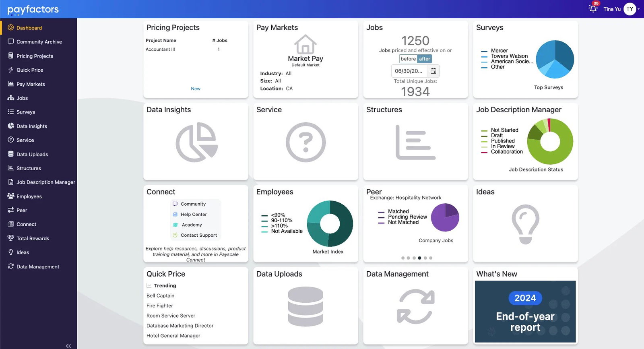Screen dimensions: 644x349
Task: Click the Mercer legend color swatch
Action: coord(485,51)
